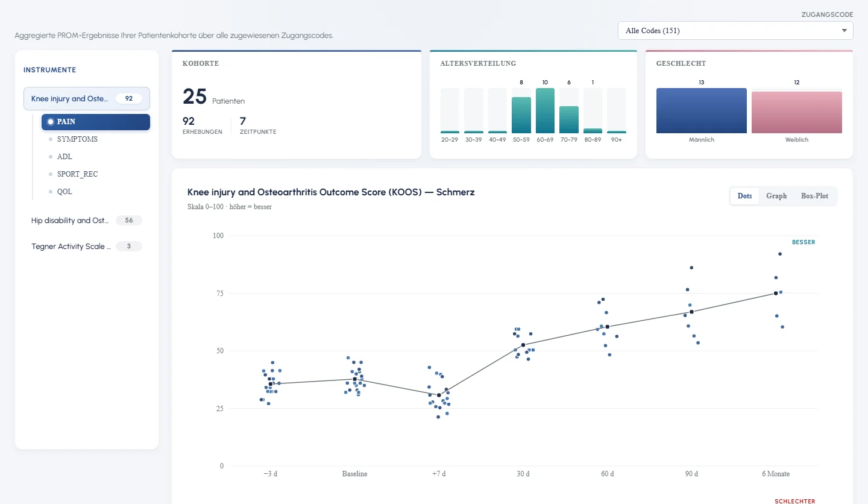
Task: Open the Zugangscode dropdown Alle Codes (151)
Action: 735,31
